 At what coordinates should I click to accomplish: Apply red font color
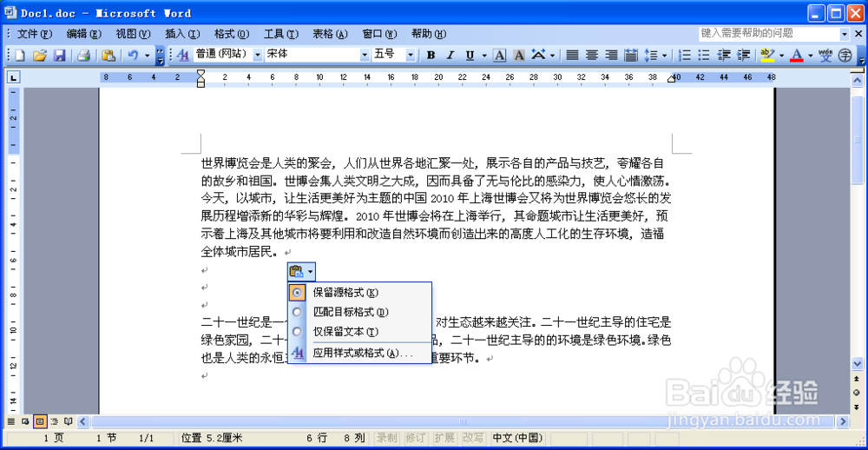coord(797,55)
